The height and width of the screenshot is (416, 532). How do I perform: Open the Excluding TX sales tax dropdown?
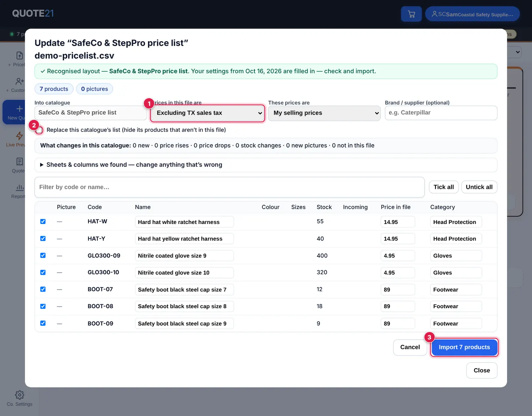(208, 113)
